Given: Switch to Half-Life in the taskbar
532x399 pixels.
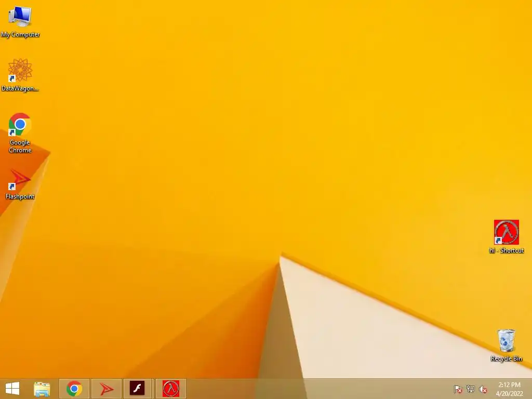Looking at the screenshot, I should pos(170,389).
